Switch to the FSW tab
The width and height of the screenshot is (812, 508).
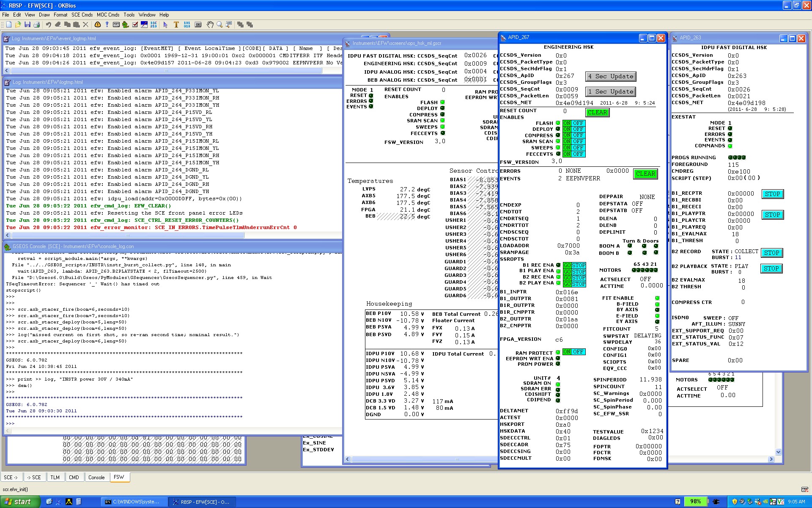(119, 477)
